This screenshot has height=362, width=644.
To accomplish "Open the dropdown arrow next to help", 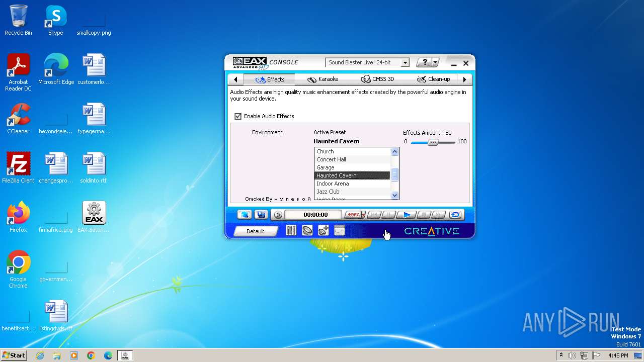I will click(x=436, y=63).
